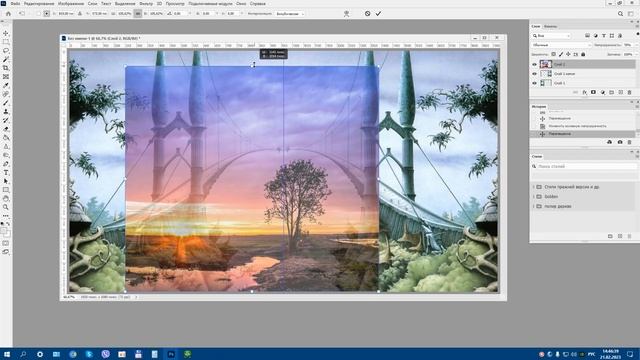Go to the Home screen icon
The image size is (640, 360).
8,13
